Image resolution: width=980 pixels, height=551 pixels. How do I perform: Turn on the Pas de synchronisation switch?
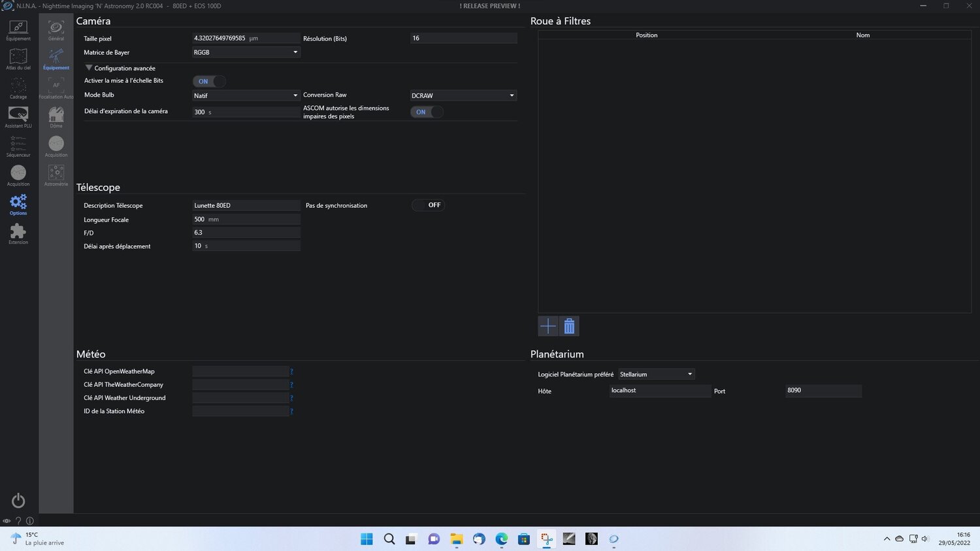point(428,205)
